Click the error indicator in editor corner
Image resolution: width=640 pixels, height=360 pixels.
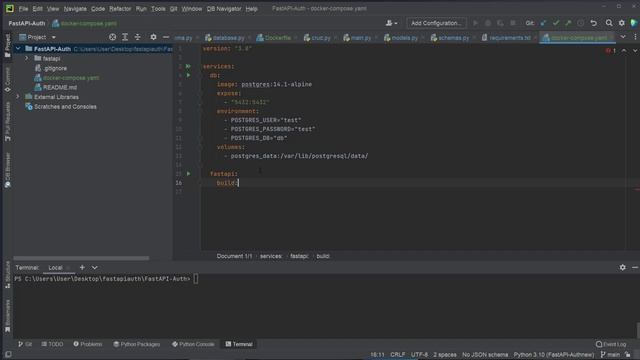(x=611, y=51)
